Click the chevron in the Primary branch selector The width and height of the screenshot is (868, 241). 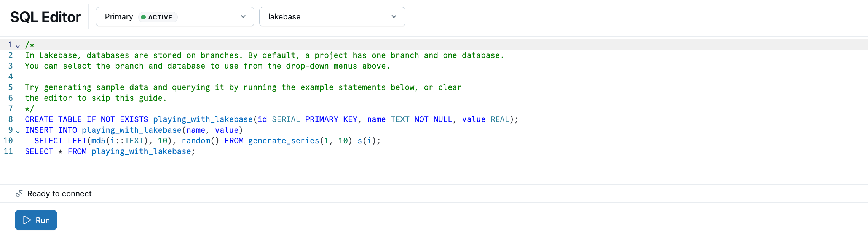(x=243, y=17)
